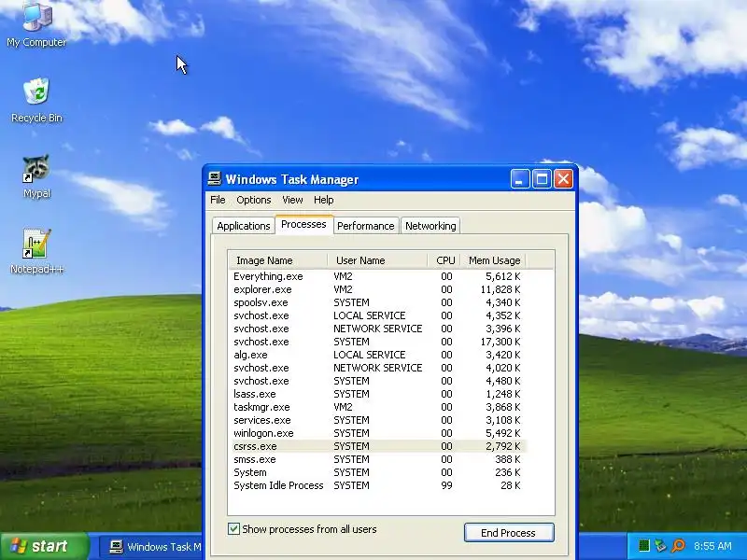Select the Mypal browser shortcut icon

(36, 175)
